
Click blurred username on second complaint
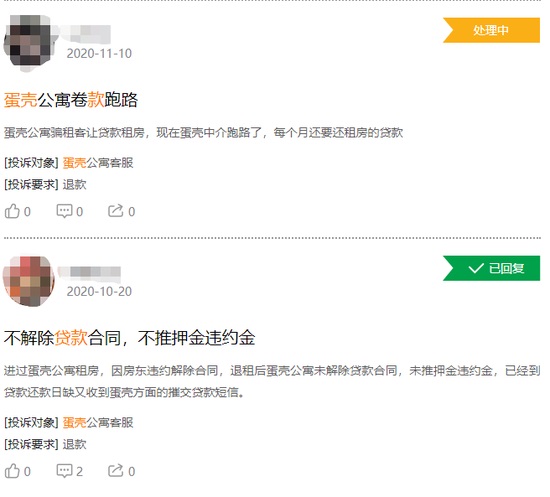click(89, 272)
